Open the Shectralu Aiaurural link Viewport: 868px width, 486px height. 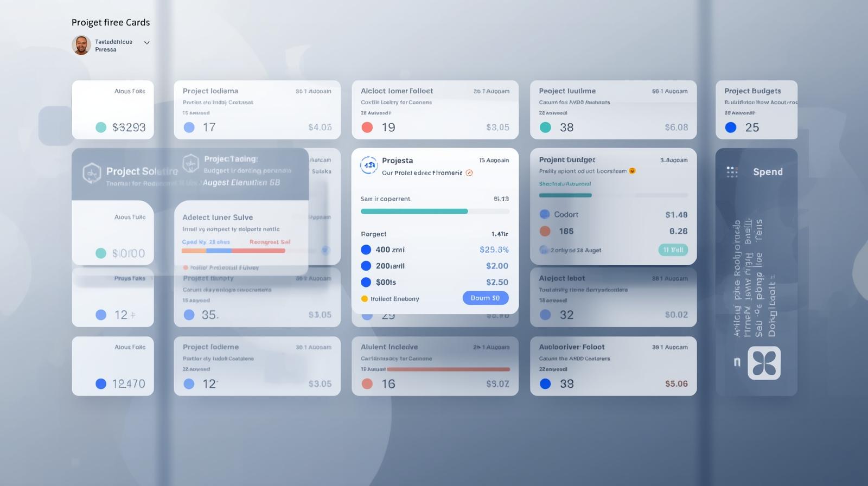[x=565, y=184]
